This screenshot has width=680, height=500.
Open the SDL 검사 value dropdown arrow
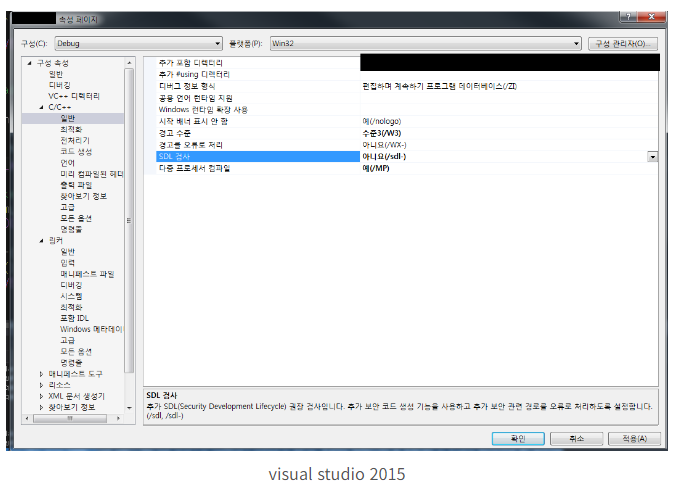click(x=652, y=157)
